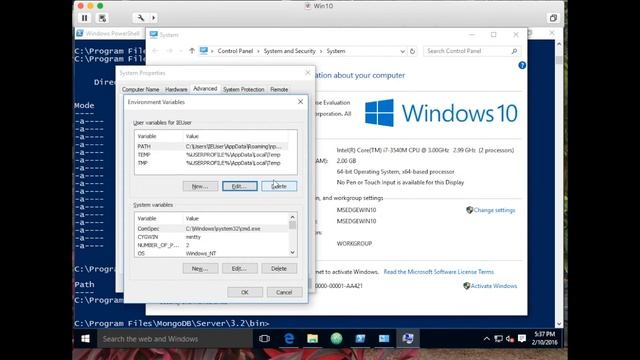Confirm Environment Variables with OK

point(245,292)
